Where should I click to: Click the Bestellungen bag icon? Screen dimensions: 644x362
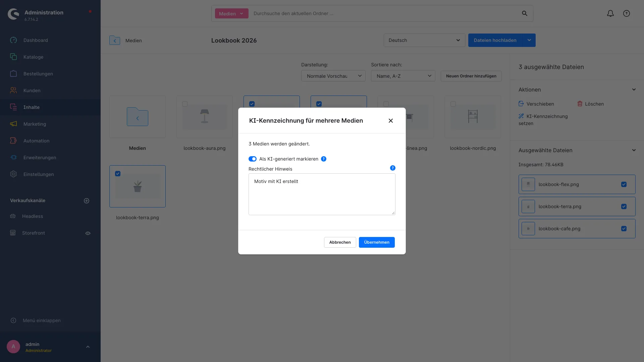pyautogui.click(x=13, y=74)
